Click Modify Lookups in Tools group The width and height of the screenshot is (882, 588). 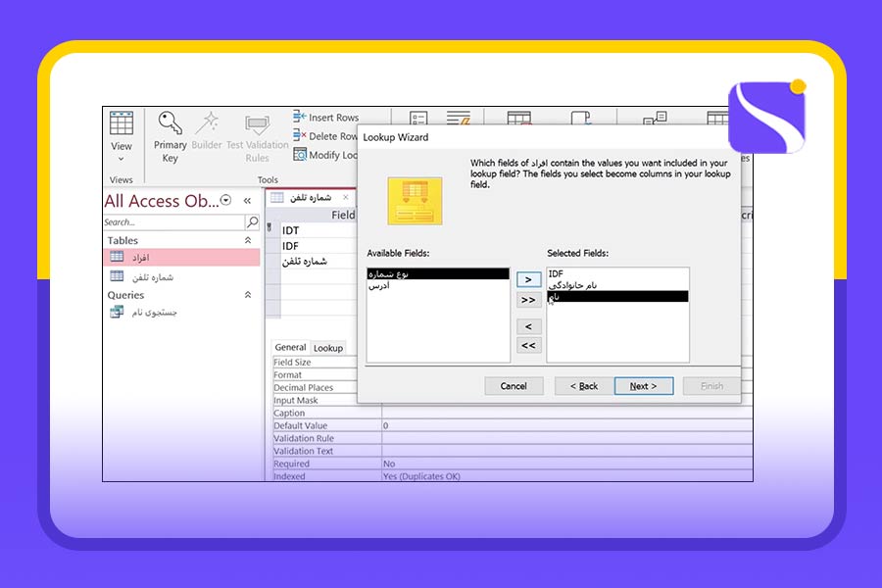(325, 155)
